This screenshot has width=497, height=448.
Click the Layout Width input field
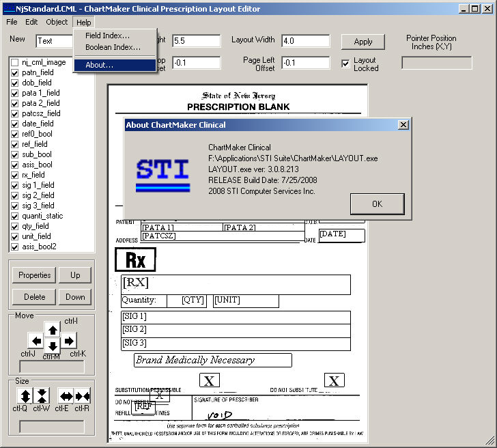(306, 41)
